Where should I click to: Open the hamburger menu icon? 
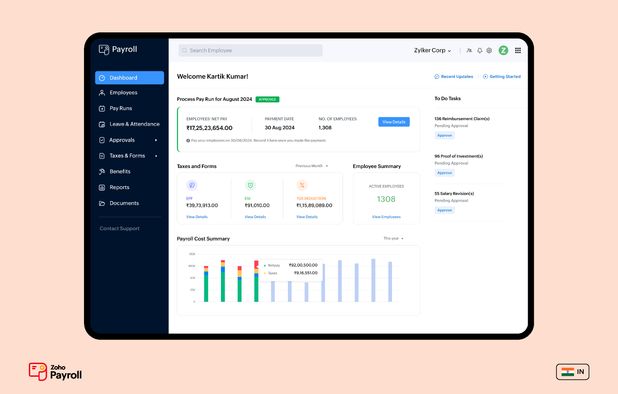pyautogui.click(x=518, y=50)
